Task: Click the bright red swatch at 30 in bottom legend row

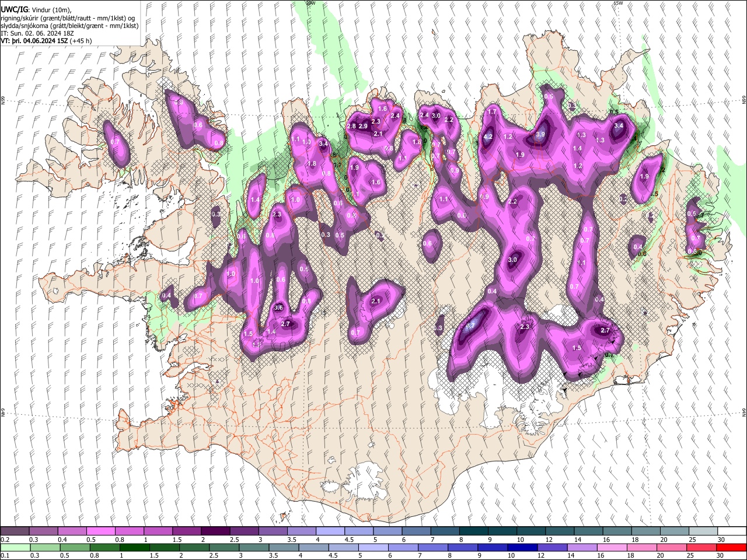Action: 732,547
